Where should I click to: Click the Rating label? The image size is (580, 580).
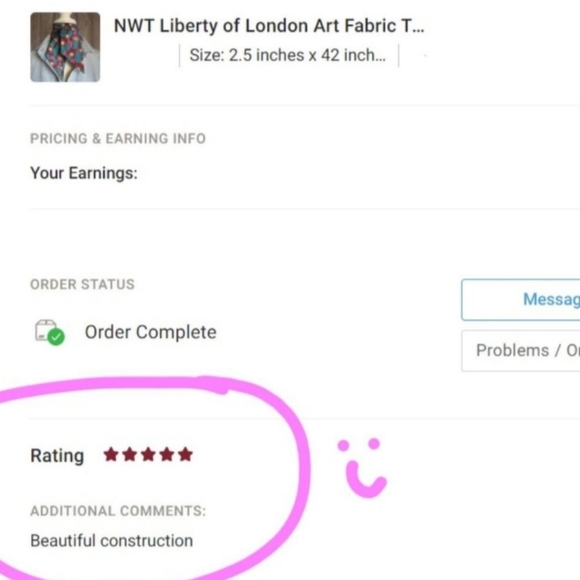point(57,456)
